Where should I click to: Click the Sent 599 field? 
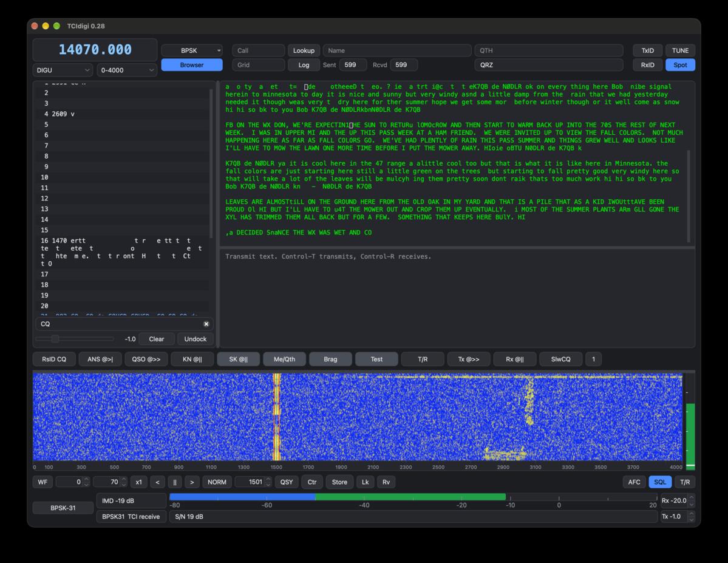(x=353, y=65)
